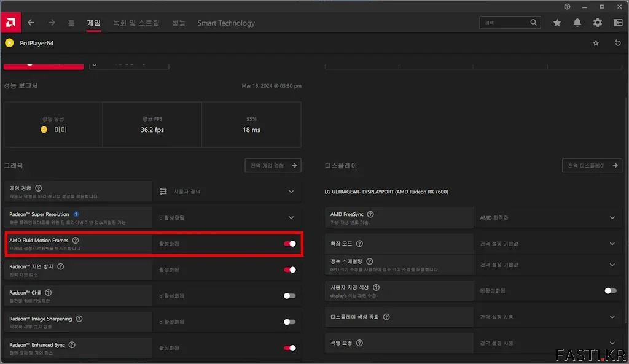Click the PotPlayer64 yellow play icon
The image size is (629, 364).
point(10,43)
